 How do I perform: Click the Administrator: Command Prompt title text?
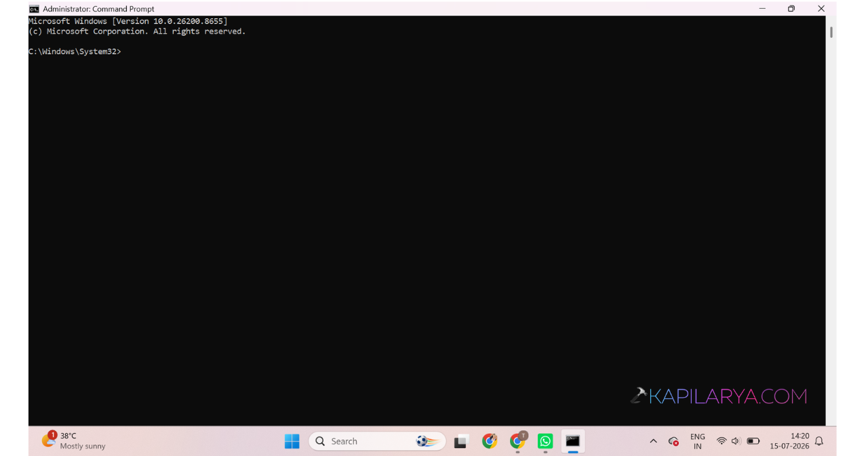(98, 9)
